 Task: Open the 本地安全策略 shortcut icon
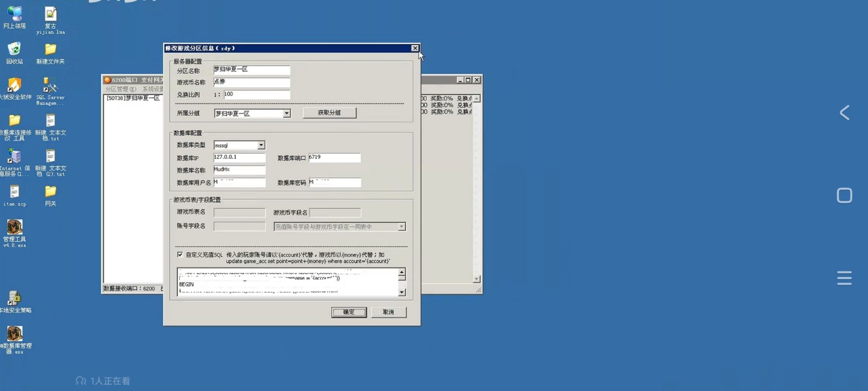(14, 299)
